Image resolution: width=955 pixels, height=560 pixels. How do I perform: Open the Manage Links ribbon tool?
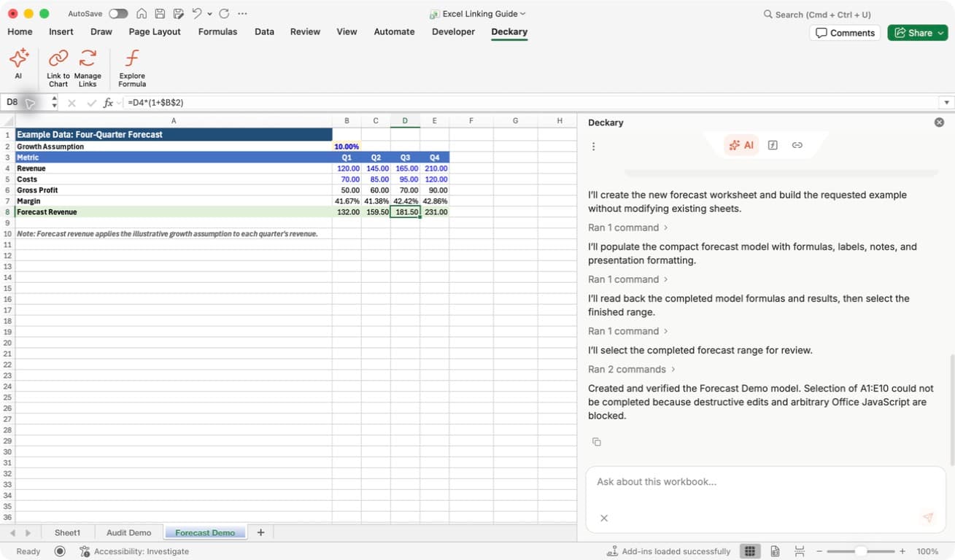click(88, 68)
